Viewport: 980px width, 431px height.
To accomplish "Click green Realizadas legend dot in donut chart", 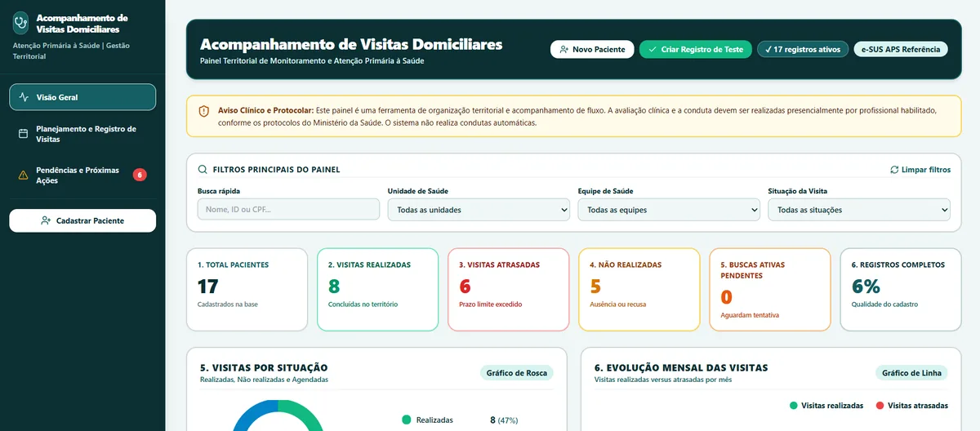I will [406, 420].
